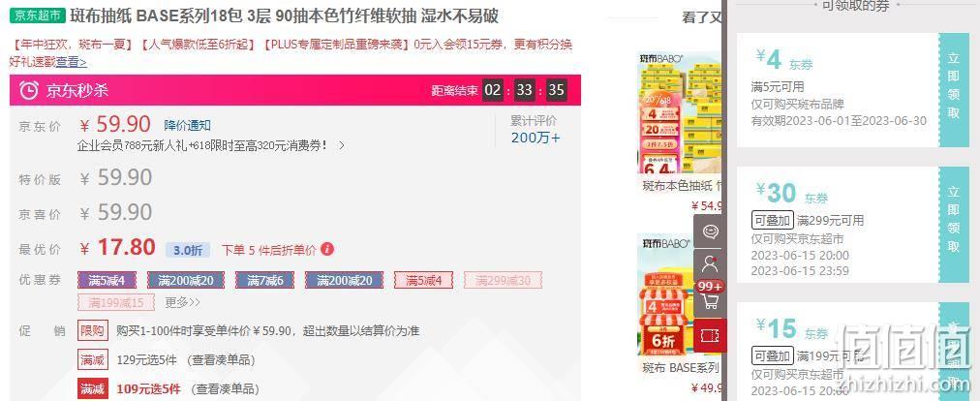Click the 京东超市 green badge
Image resolution: width=980 pixels, height=401 pixels.
pyautogui.click(x=38, y=15)
